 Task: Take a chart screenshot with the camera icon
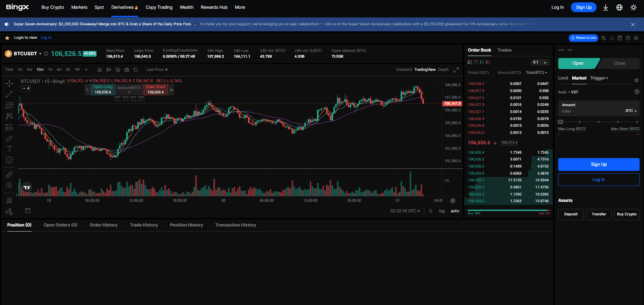click(x=127, y=69)
